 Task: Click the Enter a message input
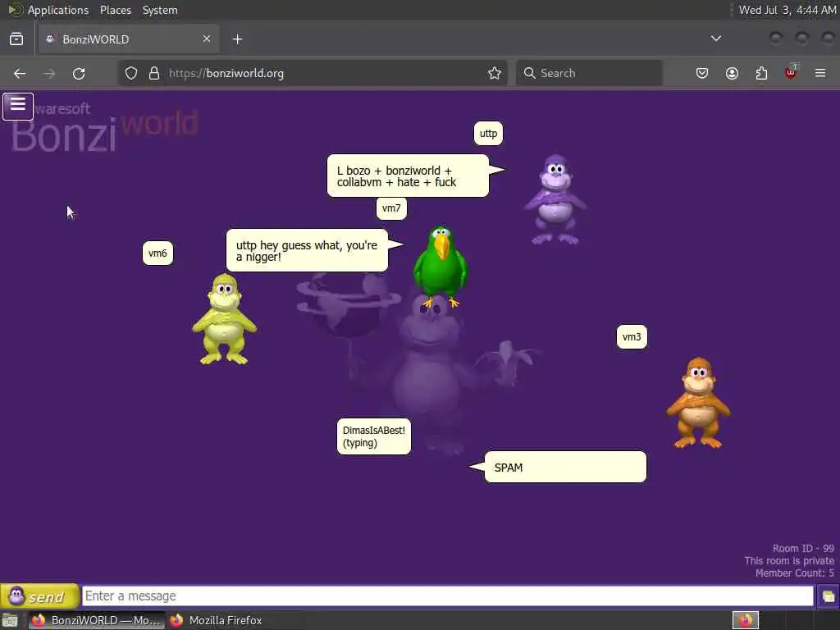(448, 596)
